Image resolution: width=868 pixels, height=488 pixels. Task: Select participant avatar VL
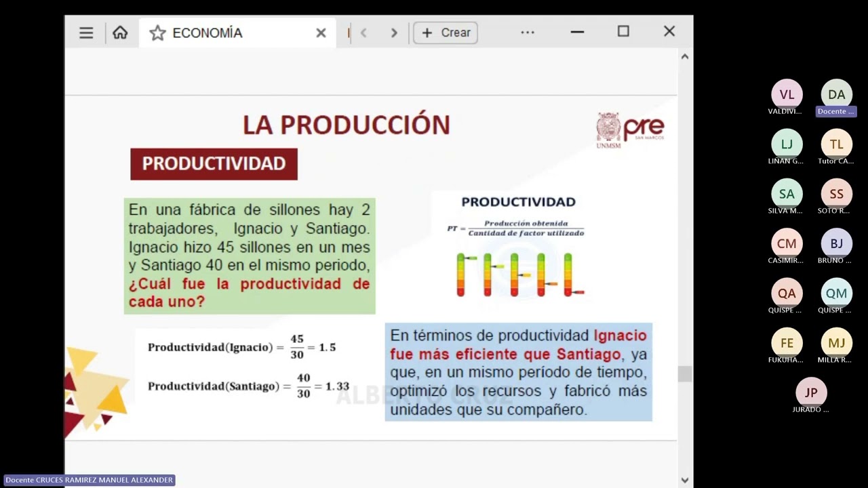[787, 94]
